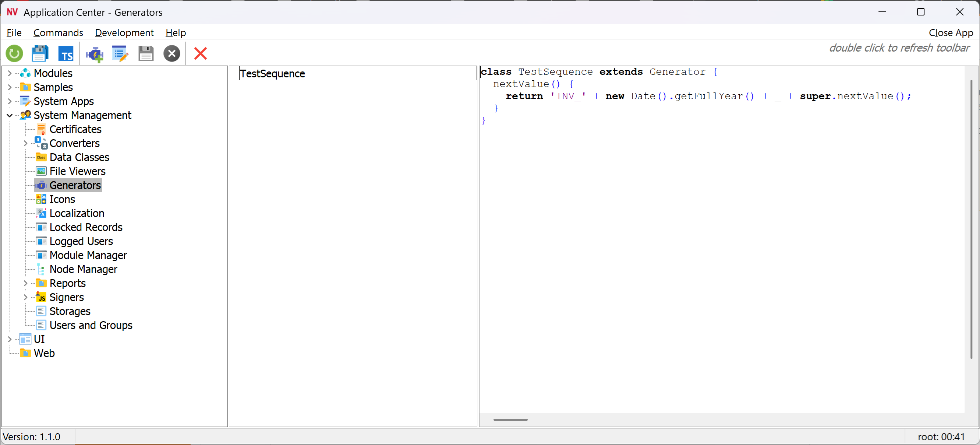Click the red X delete icon
Screen dimensions: 980x445
[x=200, y=54]
